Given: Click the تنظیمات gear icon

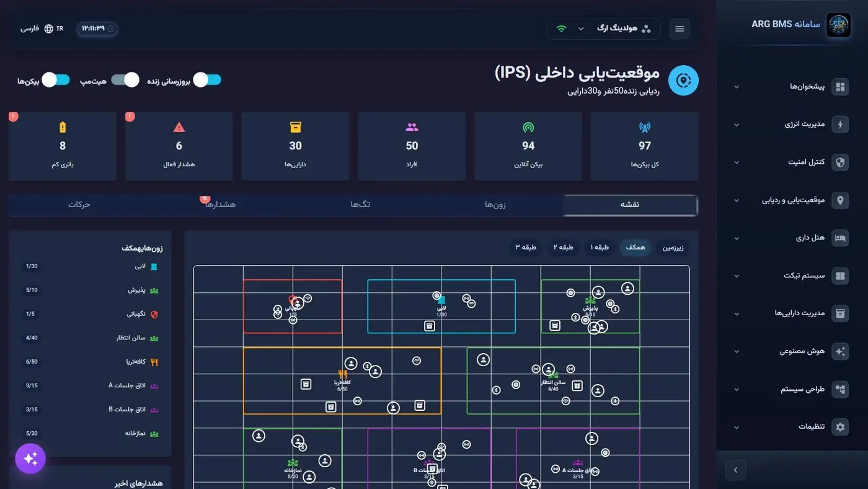Looking at the screenshot, I should pyautogui.click(x=840, y=427).
